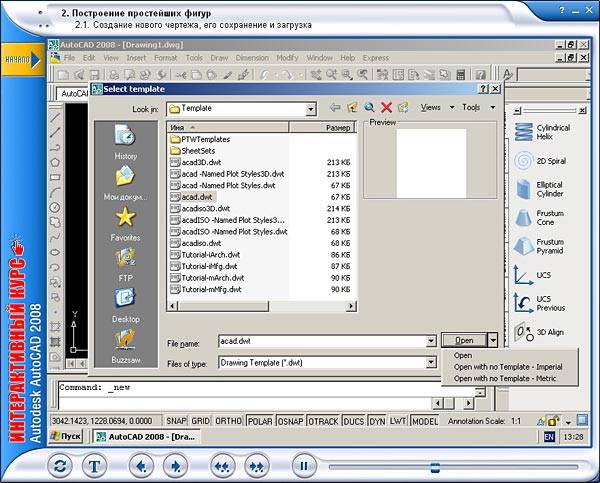Click the Search the Web icon
The height and width of the screenshot is (483, 600).
click(x=369, y=108)
